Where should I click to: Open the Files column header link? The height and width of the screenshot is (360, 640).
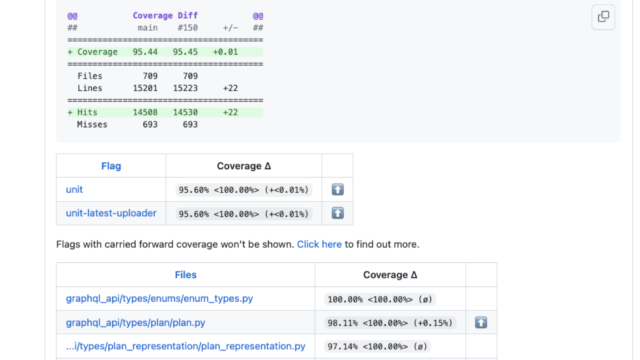(186, 275)
